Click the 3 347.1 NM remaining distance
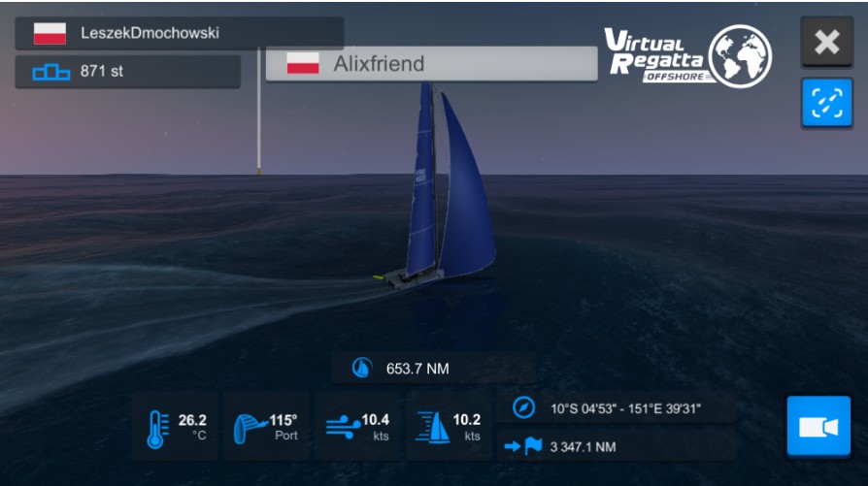The height and width of the screenshot is (486, 868). point(583,447)
